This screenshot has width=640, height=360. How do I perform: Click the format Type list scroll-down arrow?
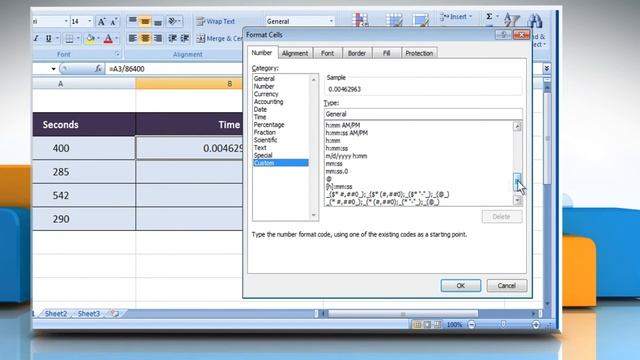click(x=517, y=200)
